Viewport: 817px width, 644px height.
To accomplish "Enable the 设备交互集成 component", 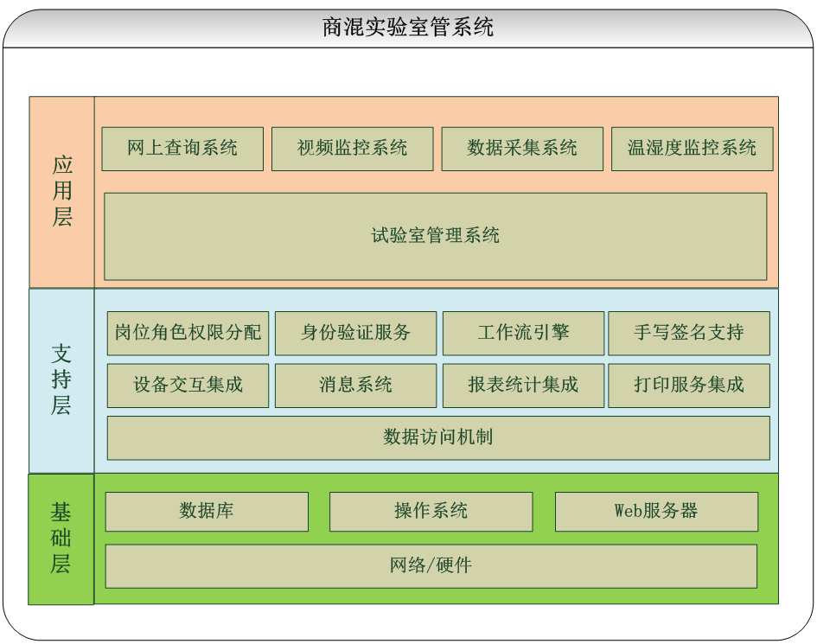I will (187, 385).
